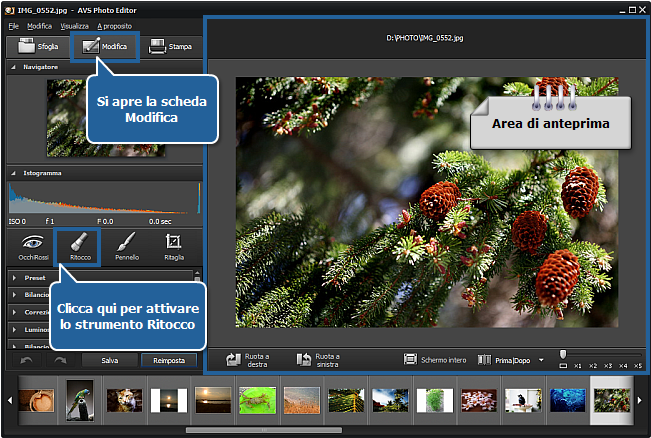
Task: Collapse the Istogramma panel
Action: pos(14,172)
